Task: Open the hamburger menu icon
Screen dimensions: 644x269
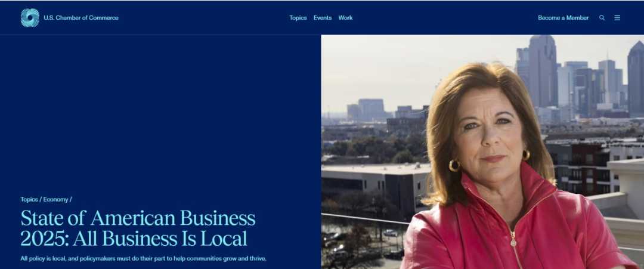Action: (617, 18)
